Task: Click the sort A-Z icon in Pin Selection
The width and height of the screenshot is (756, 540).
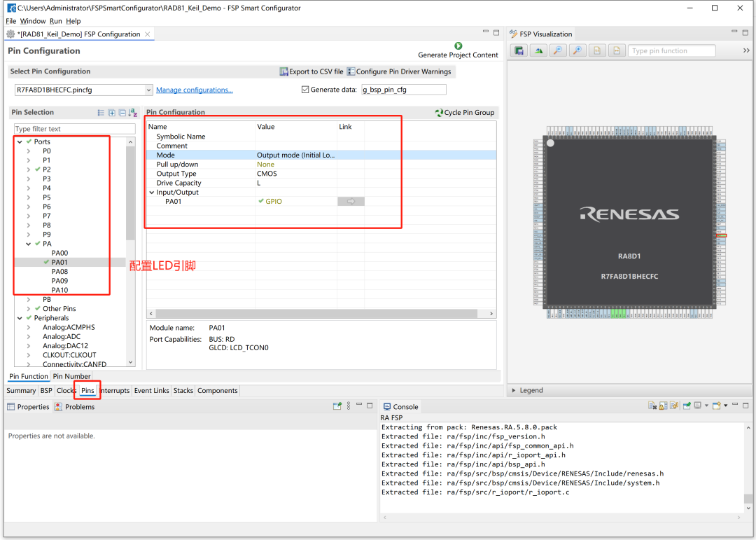Action: (x=133, y=113)
